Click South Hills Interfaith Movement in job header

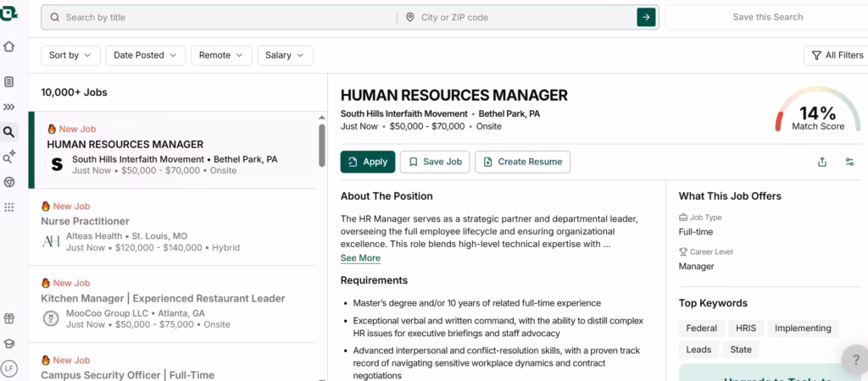coord(404,114)
